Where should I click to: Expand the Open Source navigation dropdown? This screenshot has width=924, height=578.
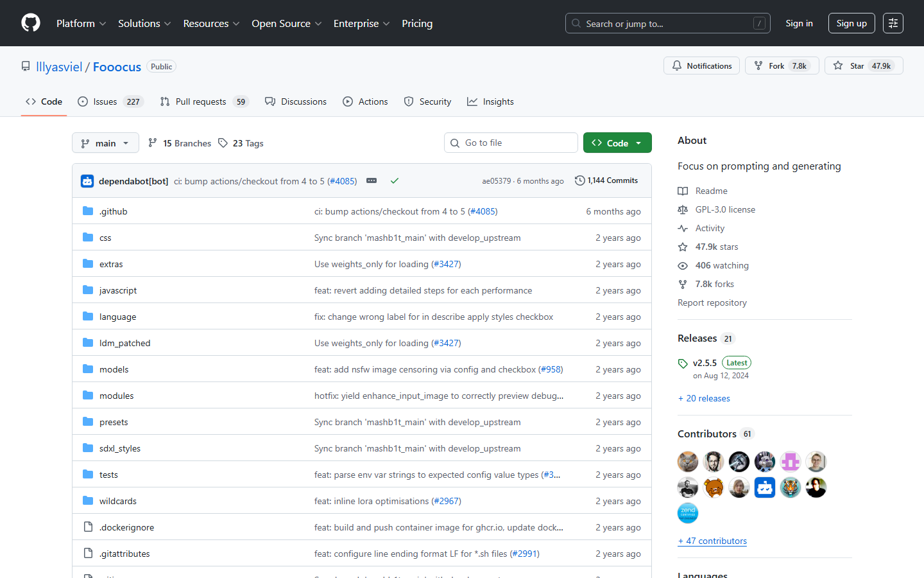pos(286,23)
